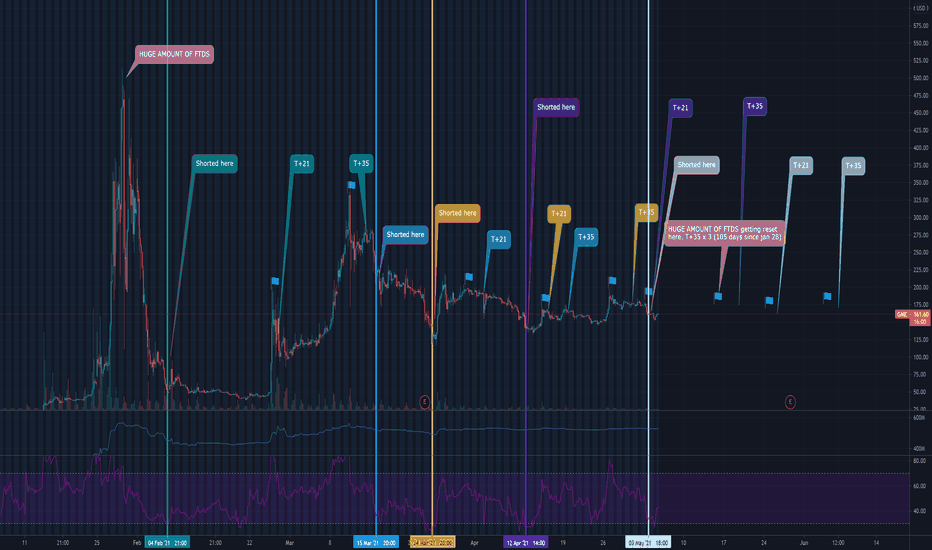Select the light gray T+21 callout
932x550 pixels.
pyautogui.click(x=801, y=166)
